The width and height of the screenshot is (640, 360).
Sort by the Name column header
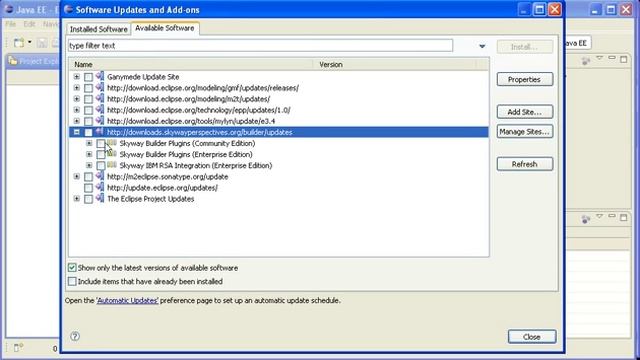pos(191,64)
